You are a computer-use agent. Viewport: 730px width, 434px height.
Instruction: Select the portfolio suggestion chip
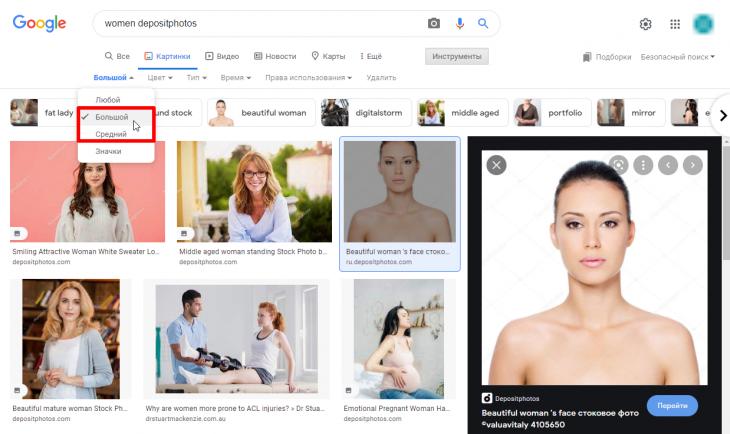pos(552,113)
